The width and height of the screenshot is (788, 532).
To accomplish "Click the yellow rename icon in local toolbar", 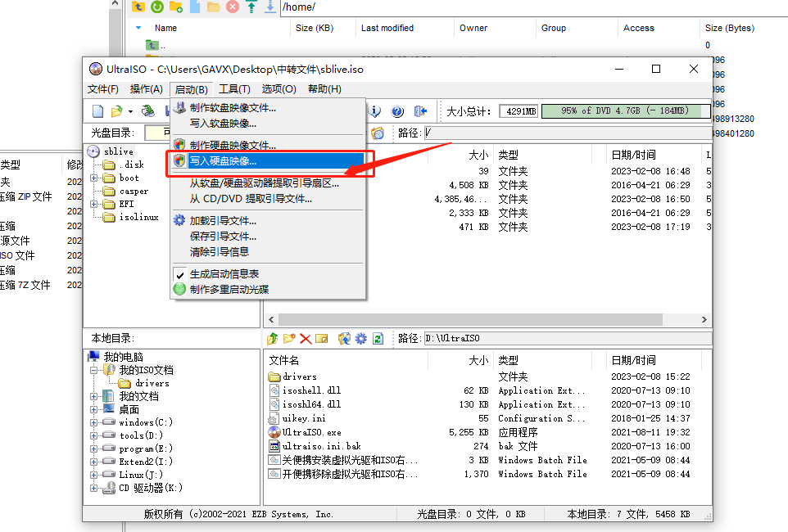I will [322, 339].
